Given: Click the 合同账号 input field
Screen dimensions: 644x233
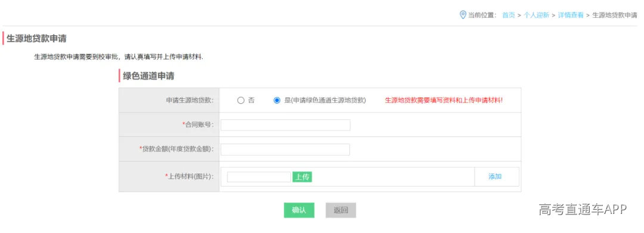Looking at the screenshot, I should 286,125.
